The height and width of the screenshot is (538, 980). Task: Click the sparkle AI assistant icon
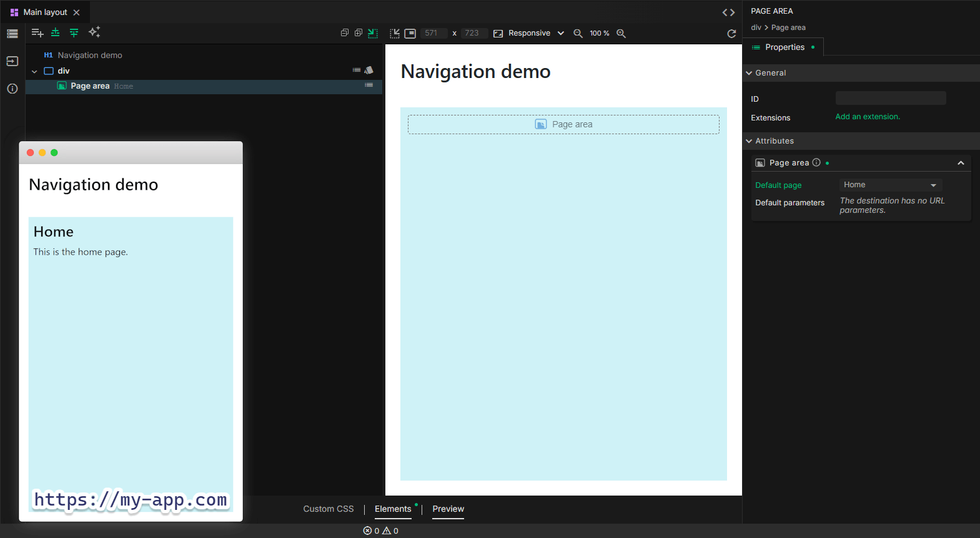[x=94, y=32]
